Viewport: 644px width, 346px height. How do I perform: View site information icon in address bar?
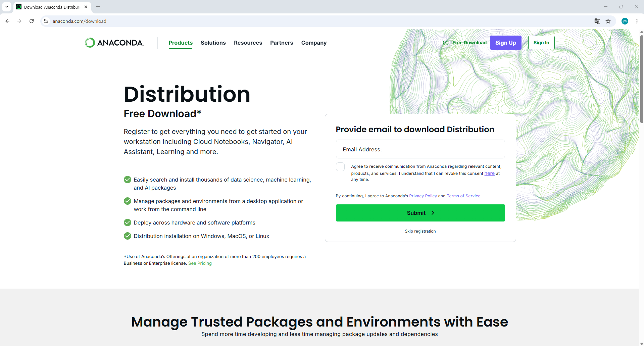[46, 21]
